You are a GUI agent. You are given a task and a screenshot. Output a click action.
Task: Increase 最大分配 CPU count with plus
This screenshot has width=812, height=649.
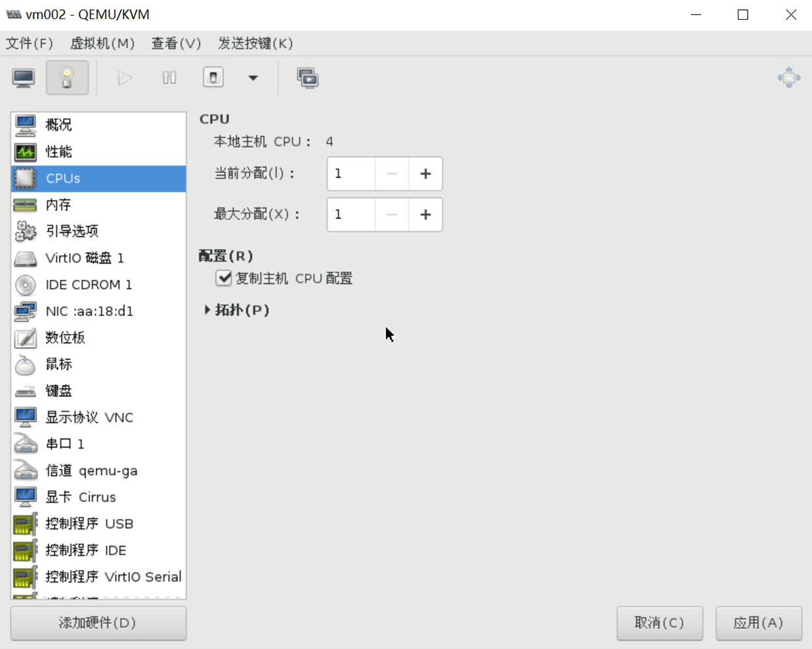pos(425,215)
